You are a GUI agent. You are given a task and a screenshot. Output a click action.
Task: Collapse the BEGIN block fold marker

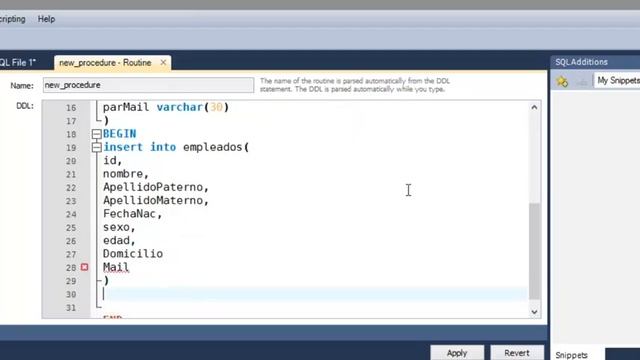pyautogui.click(x=97, y=134)
